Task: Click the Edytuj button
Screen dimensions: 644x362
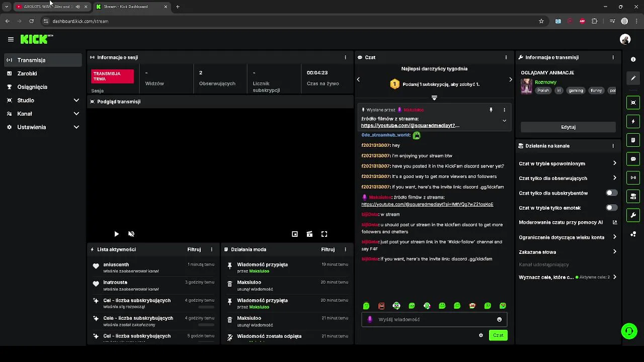Action: [568, 127]
